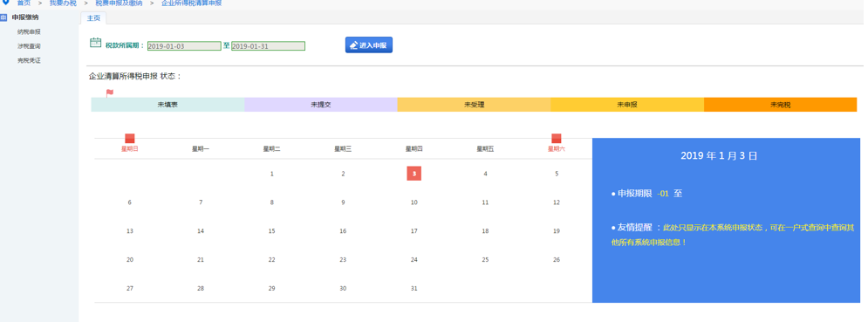The height and width of the screenshot is (322, 868).
Task: Select calendar day 16
Action: 343,231
